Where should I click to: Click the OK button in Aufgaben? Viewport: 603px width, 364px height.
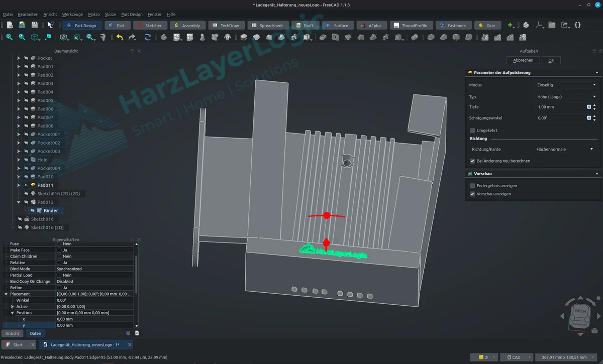tap(551, 60)
